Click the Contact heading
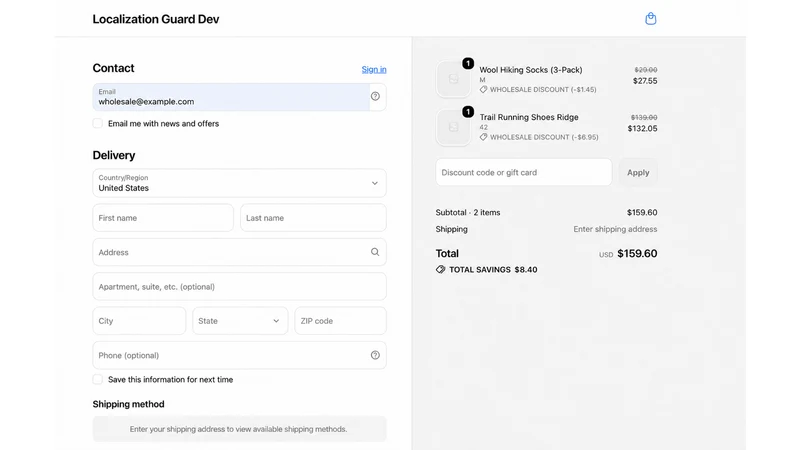Viewport: 800px width, 450px height. click(113, 68)
